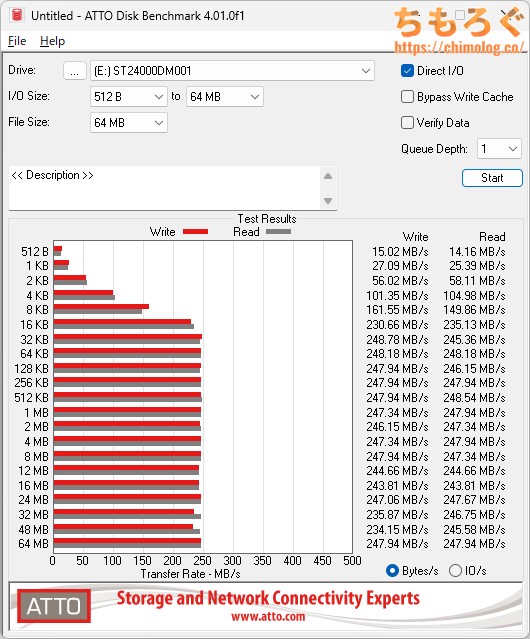This screenshot has width=530, height=639.
Task: Click the 64 MB row label in chart
Action: pos(33,544)
